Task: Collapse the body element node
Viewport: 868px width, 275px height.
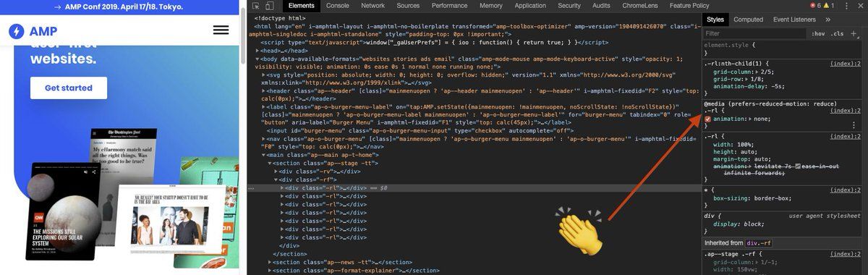Action: (x=257, y=59)
